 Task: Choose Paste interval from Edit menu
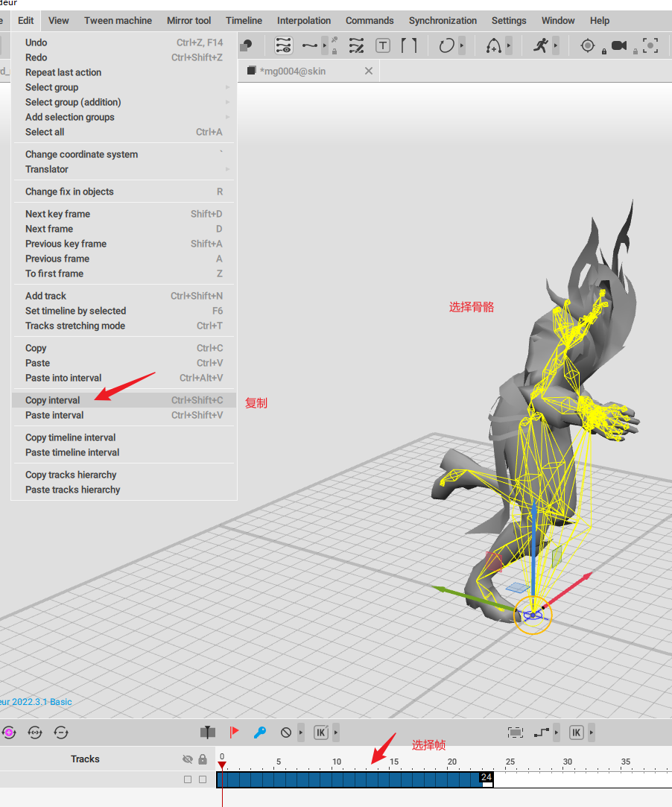click(124, 415)
